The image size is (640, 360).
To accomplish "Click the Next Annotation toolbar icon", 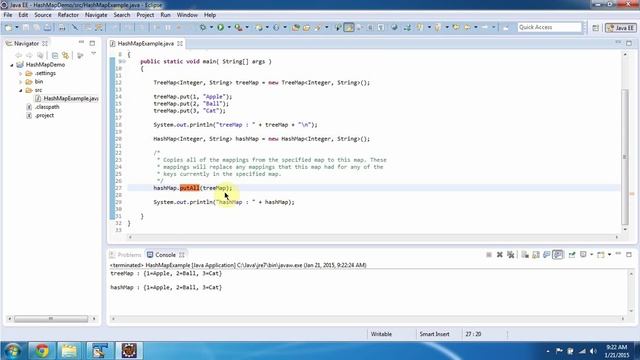I will [x=420, y=27].
